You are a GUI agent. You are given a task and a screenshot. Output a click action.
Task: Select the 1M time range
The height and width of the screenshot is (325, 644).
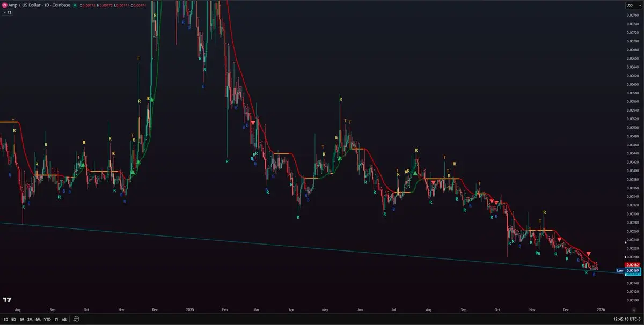21,319
